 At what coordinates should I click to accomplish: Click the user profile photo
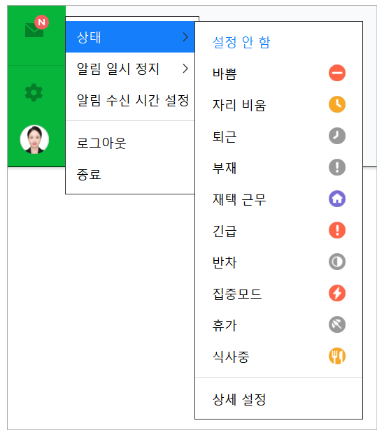[x=34, y=139]
